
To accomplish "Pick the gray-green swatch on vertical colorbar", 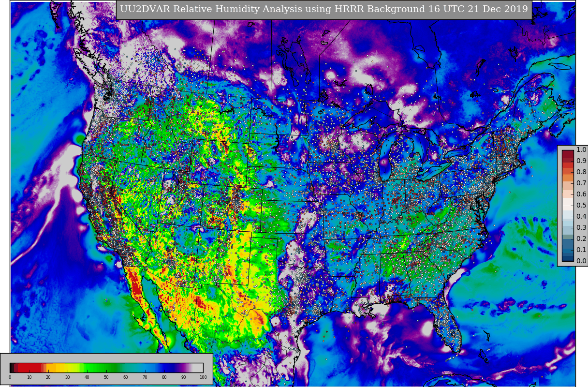I will point(568,237).
